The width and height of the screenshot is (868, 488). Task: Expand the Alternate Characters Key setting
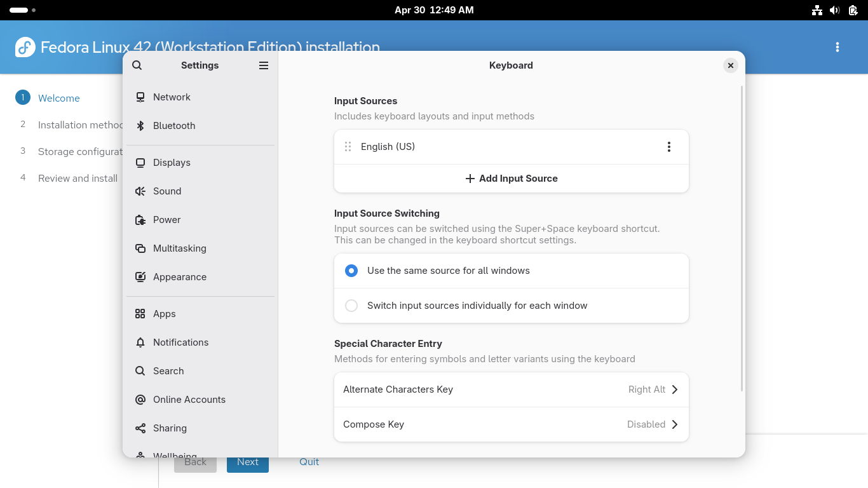[511, 390]
